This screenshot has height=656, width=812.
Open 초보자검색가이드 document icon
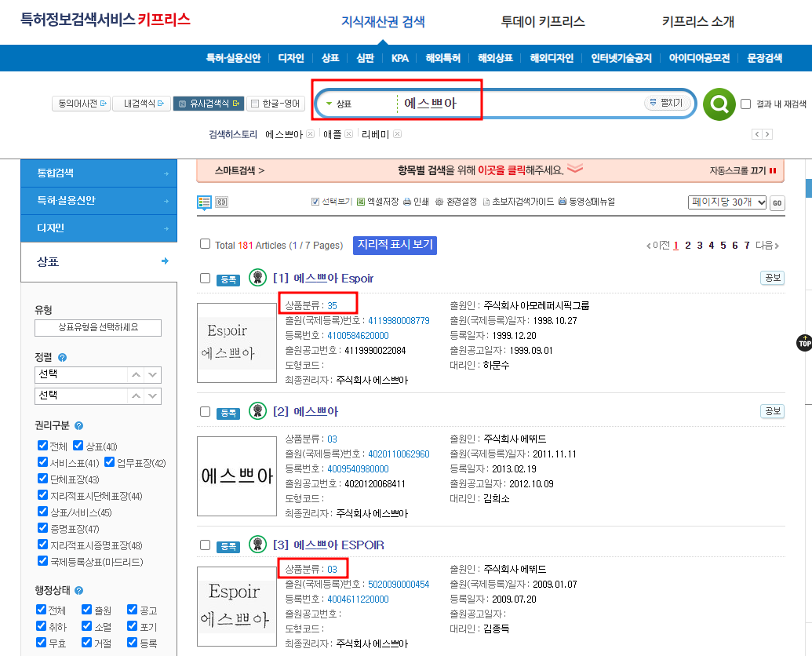pos(486,202)
